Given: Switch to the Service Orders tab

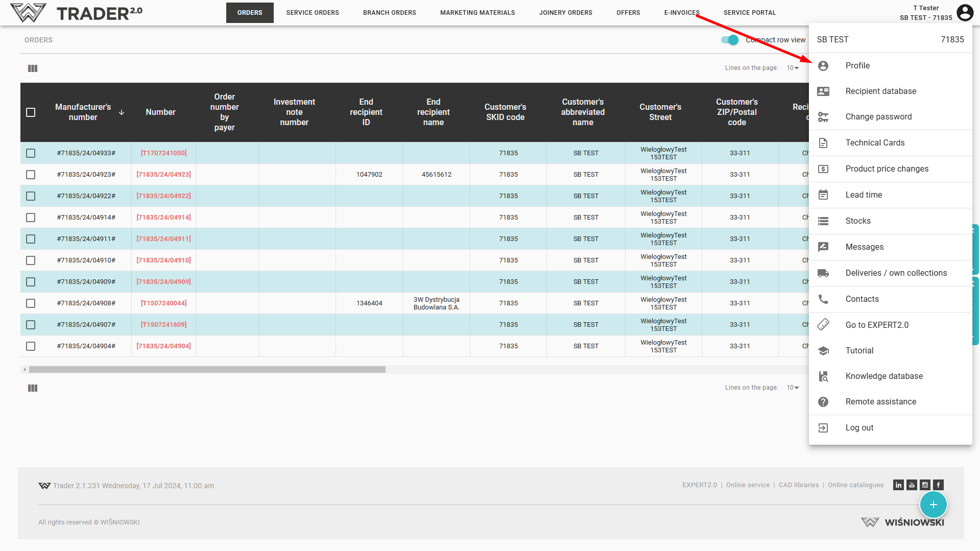Looking at the screenshot, I should (x=313, y=13).
